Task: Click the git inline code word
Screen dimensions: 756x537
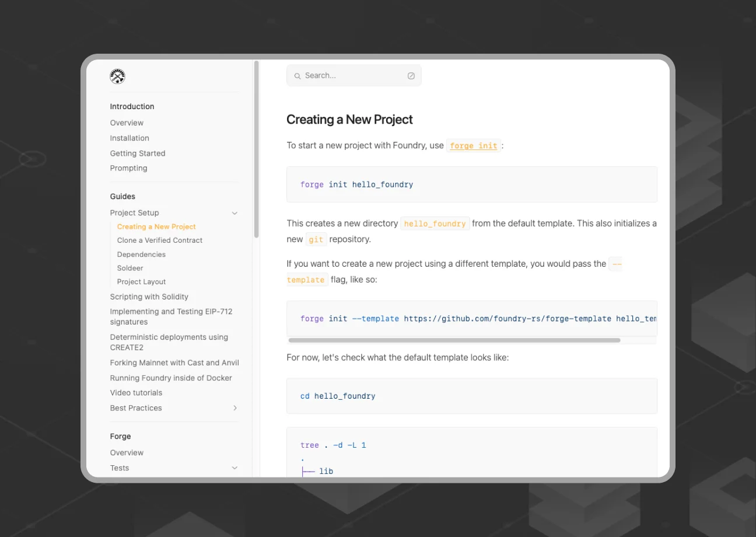Action: point(316,239)
